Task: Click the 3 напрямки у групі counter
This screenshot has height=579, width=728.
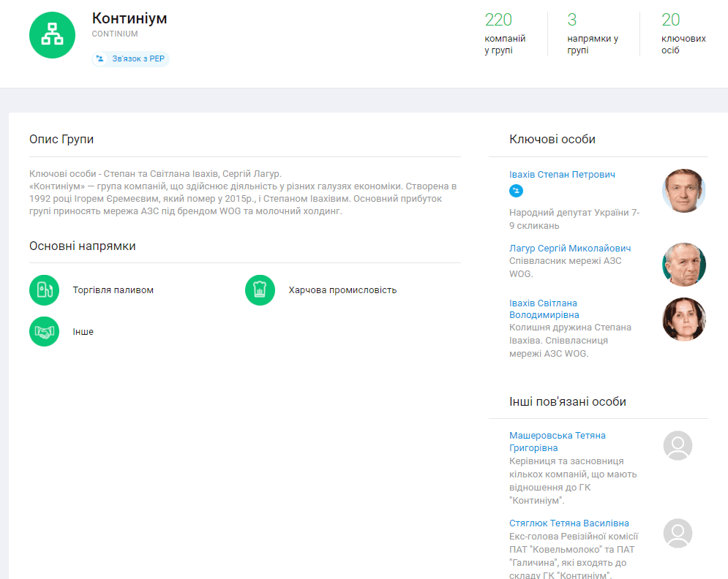Action: (x=593, y=34)
